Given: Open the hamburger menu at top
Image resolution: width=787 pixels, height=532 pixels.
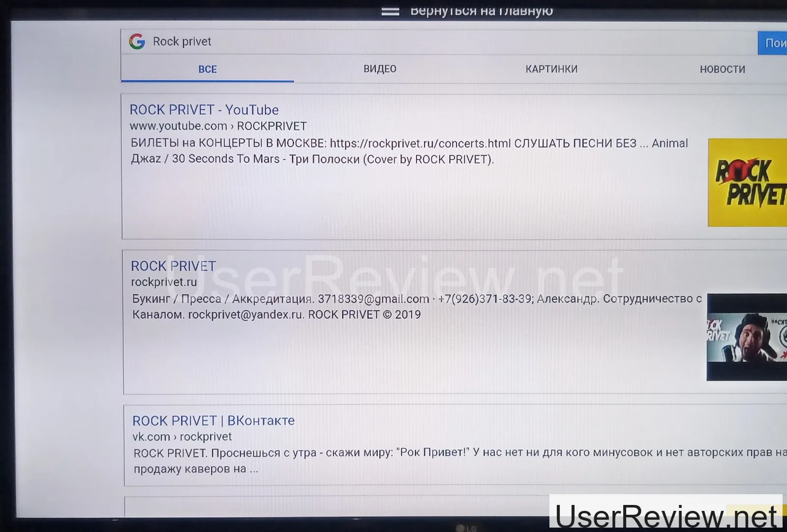Looking at the screenshot, I should [390, 11].
